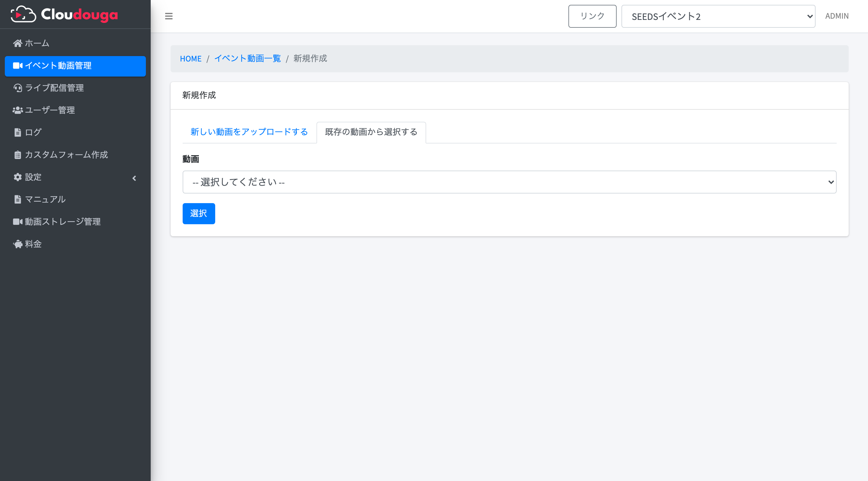Open the 動画 選択してください dropdown

tap(509, 182)
